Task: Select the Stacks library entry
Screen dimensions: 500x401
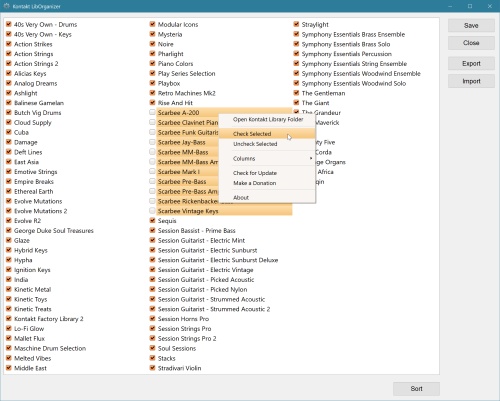Action: tap(167, 358)
